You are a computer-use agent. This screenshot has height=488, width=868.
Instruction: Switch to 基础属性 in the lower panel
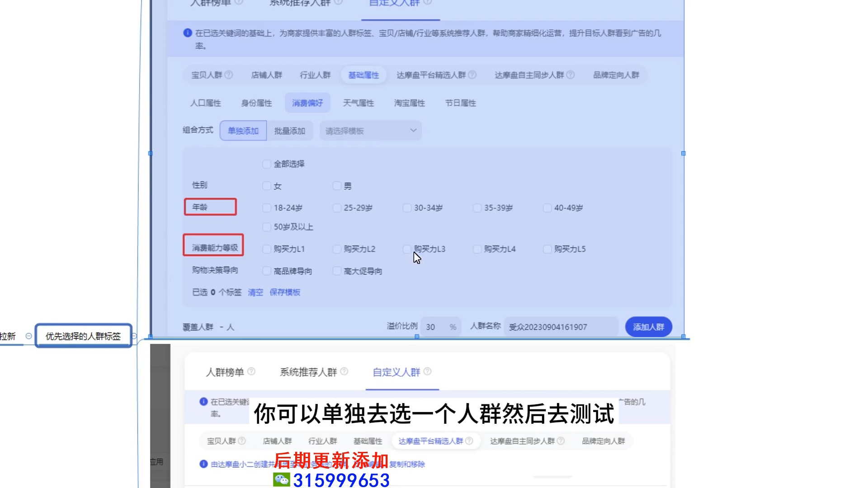[x=368, y=441]
